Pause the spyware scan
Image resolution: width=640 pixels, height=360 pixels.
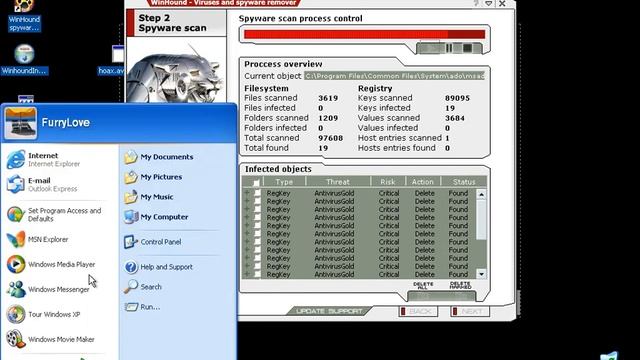click(449, 48)
